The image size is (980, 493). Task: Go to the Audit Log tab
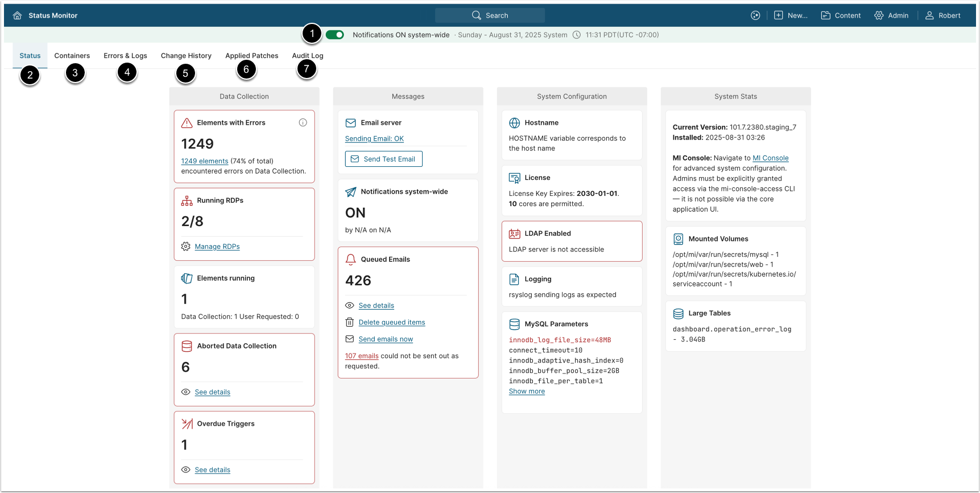(x=307, y=56)
